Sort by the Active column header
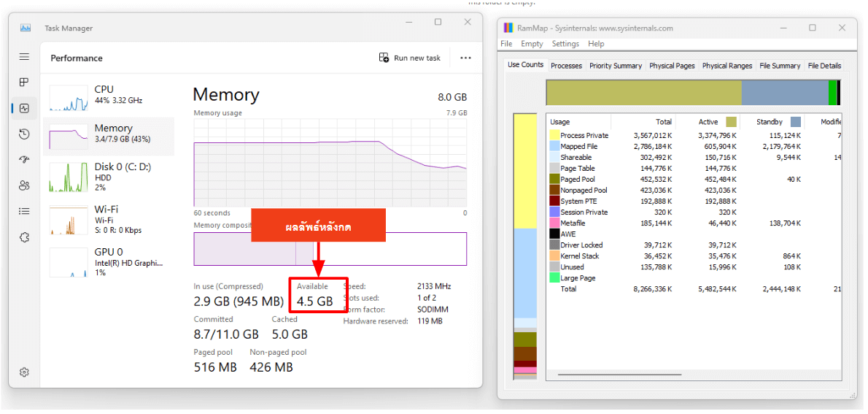The width and height of the screenshot is (868, 414). click(x=708, y=122)
